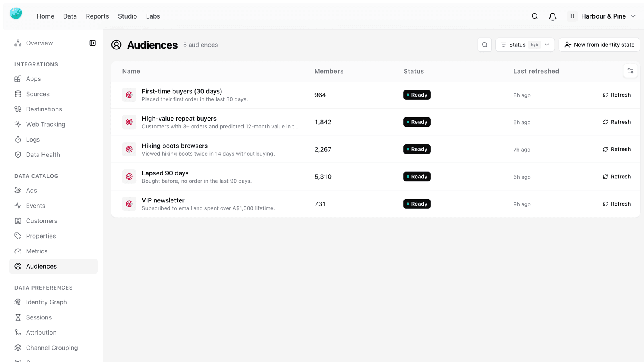Refresh the VIP newsletter audience

pyautogui.click(x=617, y=204)
